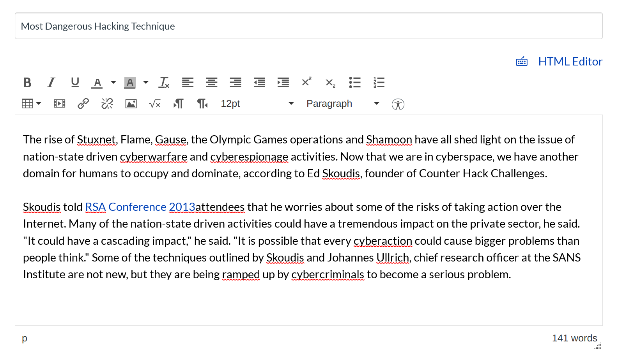
Task: Click the title field Most Dangerous Hacking Technique
Action: (308, 26)
